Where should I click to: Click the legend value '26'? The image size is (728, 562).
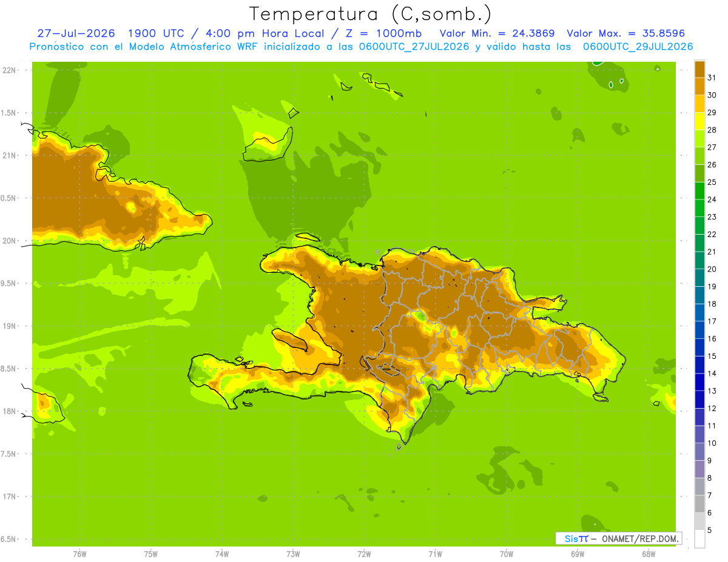pyautogui.click(x=712, y=164)
